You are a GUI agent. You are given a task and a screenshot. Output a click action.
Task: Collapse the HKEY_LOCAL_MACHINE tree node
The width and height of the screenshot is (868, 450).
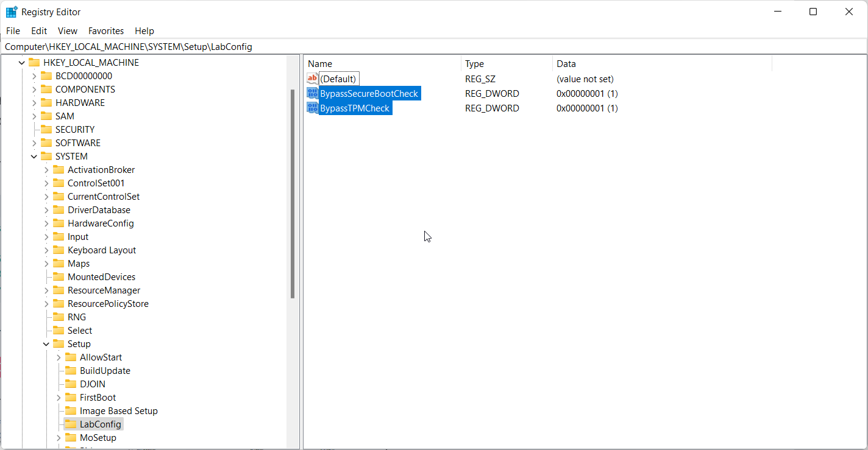point(22,63)
